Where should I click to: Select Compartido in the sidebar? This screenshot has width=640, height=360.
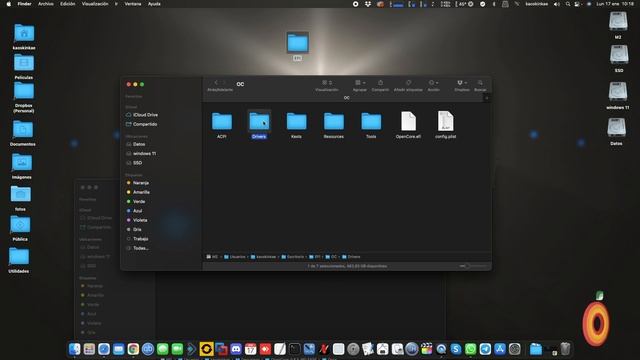(142, 124)
